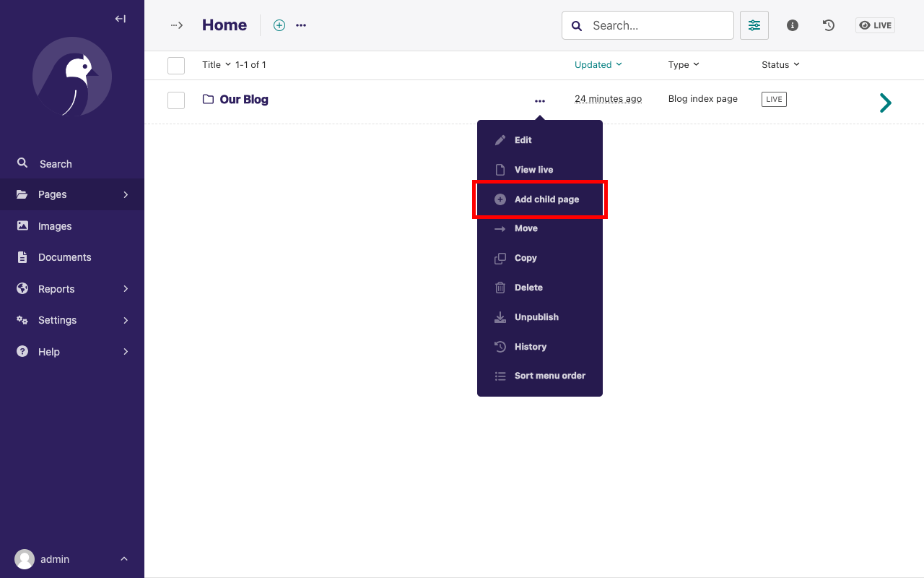Open the filters panel beside the search bar
Screen dimensions: 924x578
[x=754, y=25]
